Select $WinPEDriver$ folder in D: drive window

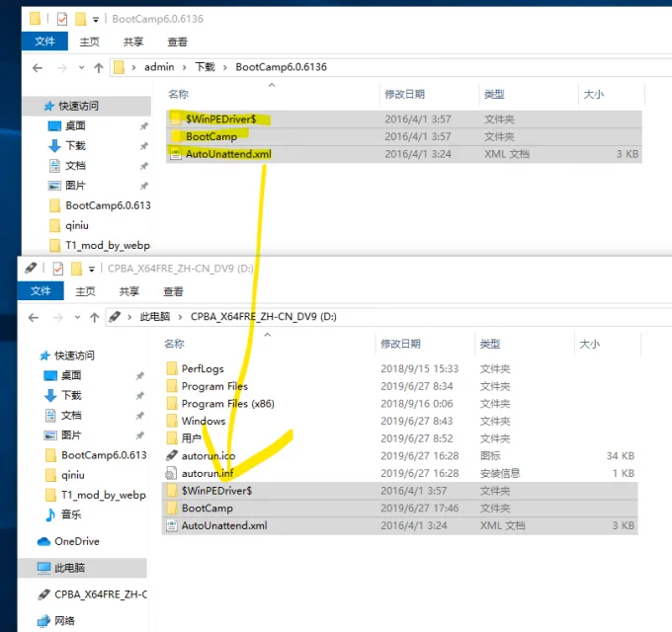tap(399, 491)
